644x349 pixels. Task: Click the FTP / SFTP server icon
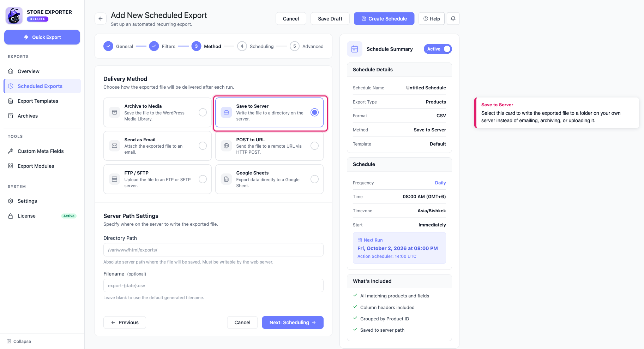[114, 179]
